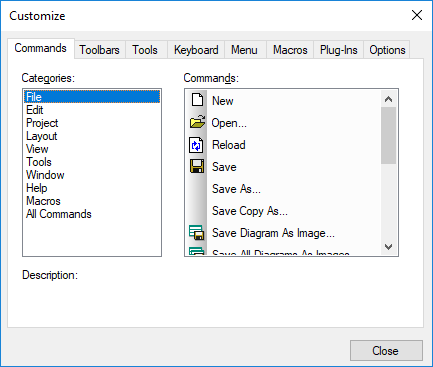Click the Commands list scrollbar thumb

pyautogui.click(x=388, y=135)
